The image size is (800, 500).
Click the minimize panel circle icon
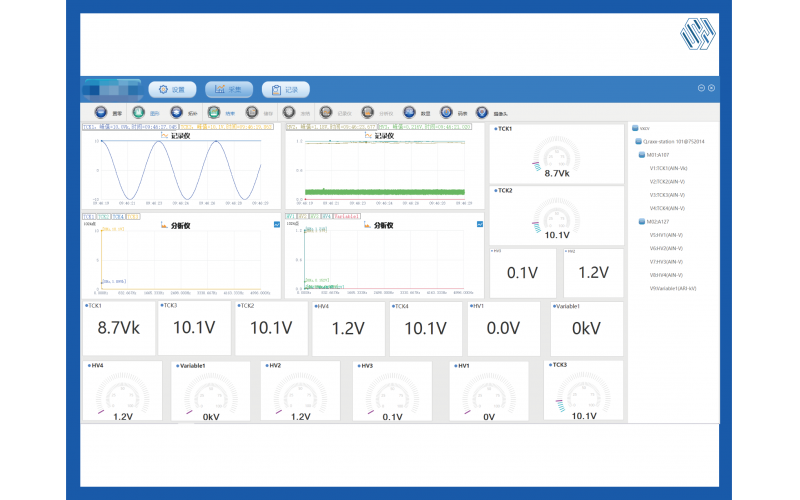[702, 88]
